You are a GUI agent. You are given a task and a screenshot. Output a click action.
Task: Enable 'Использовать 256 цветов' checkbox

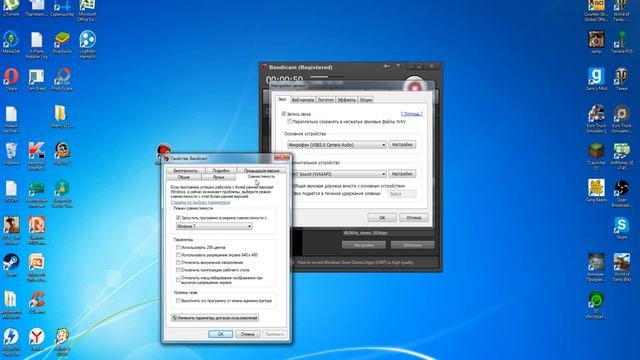178,247
